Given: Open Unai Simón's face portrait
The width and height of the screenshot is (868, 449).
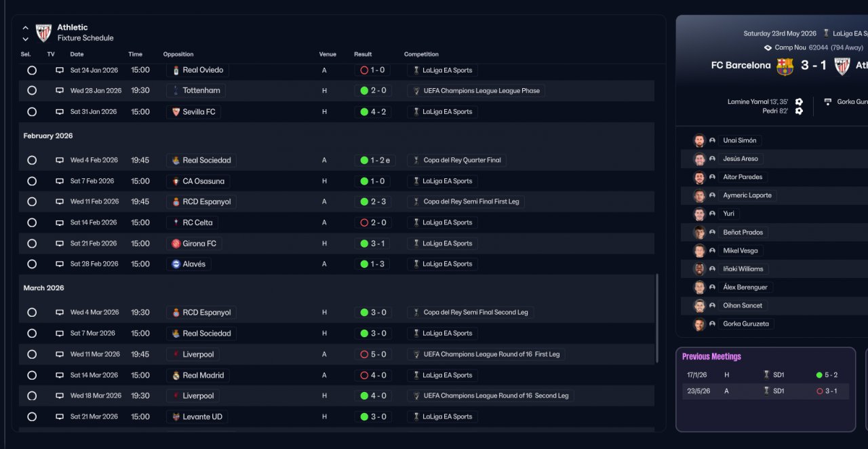Looking at the screenshot, I should 699,140.
